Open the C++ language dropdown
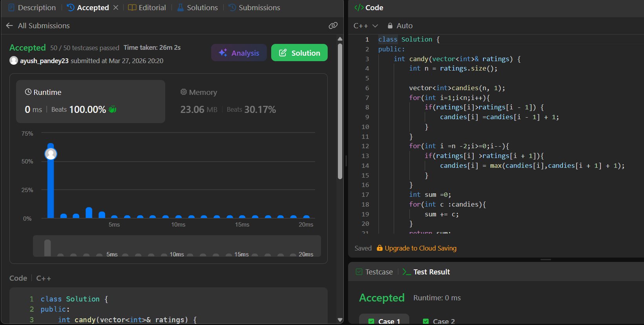This screenshot has height=325, width=644. 365,25
